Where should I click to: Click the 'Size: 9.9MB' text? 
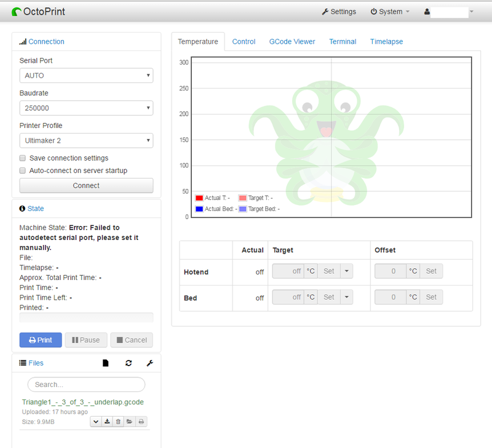coord(38,422)
